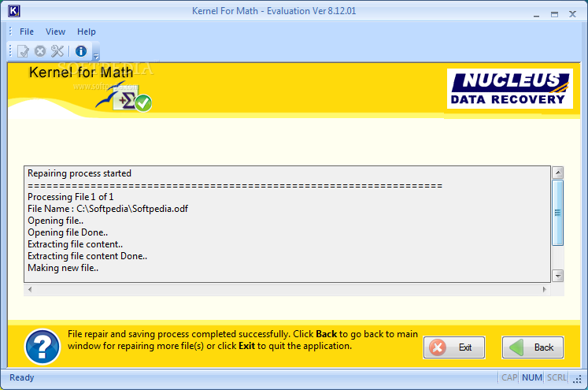Maximize the Kernel For Math window
This screenshot has width=588, height=390.
click(x=555, y=15)
